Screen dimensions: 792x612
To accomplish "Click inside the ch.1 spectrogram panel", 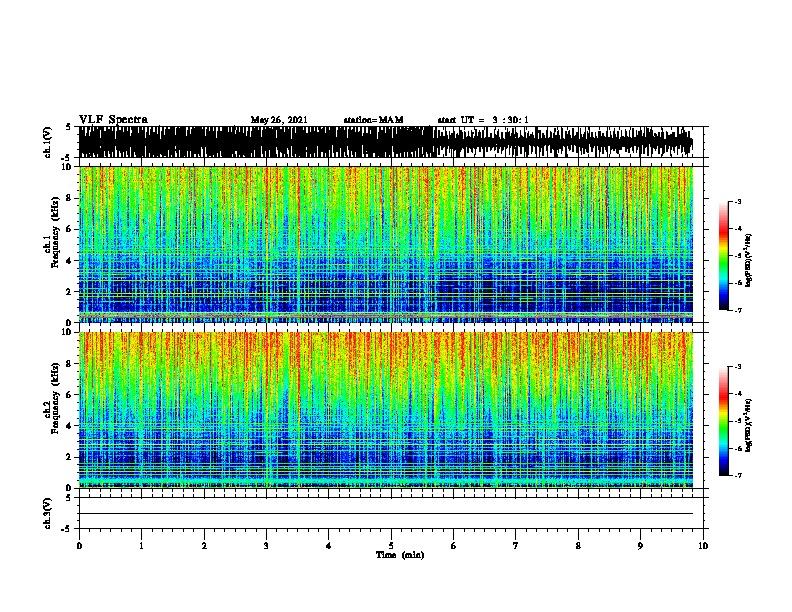I will (x=386, y=244).
